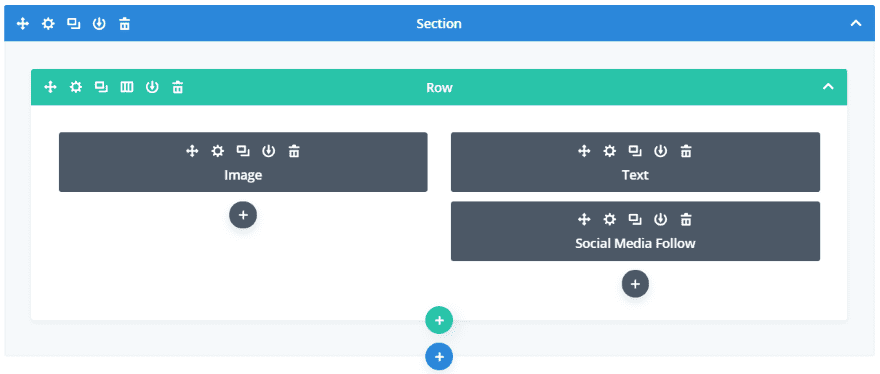
Task: Open Social Media Follow module settings
Action: [609, 219]
